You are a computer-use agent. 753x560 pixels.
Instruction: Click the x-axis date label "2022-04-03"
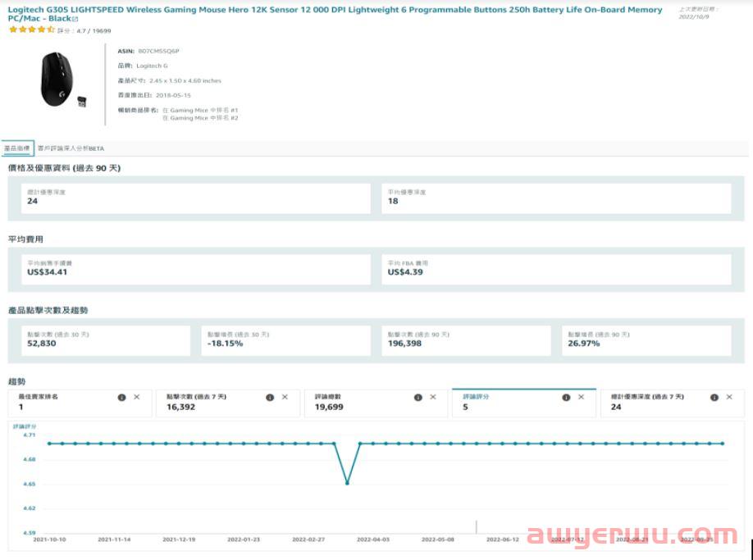point(373,540)
